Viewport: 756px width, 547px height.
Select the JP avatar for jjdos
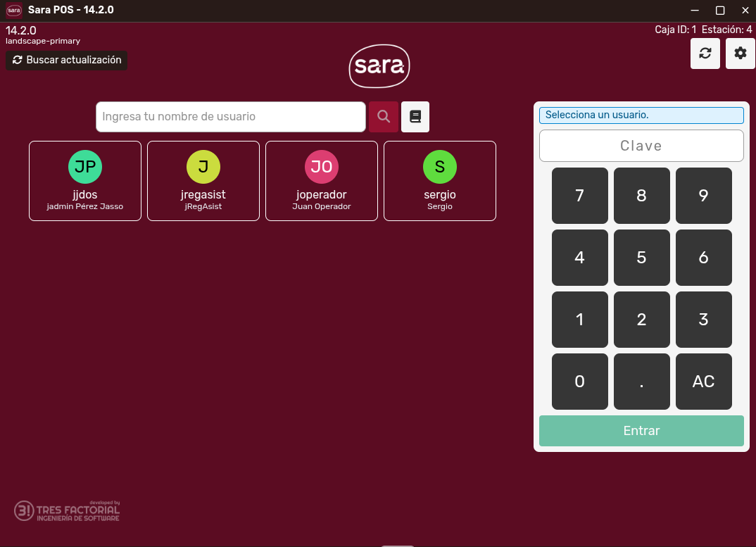pyautogui.click(x=85, y=167)
